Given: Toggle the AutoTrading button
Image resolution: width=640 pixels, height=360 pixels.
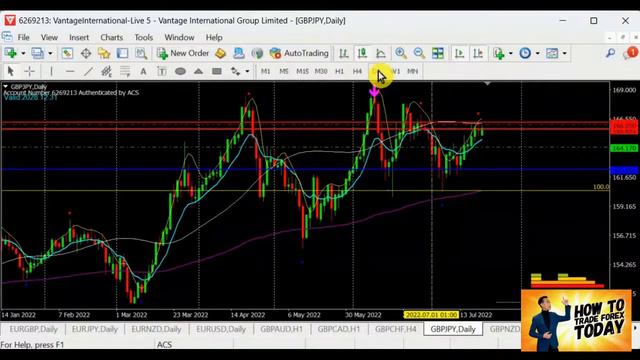Looking at the screenshot, I should click(x=299, y=53).
